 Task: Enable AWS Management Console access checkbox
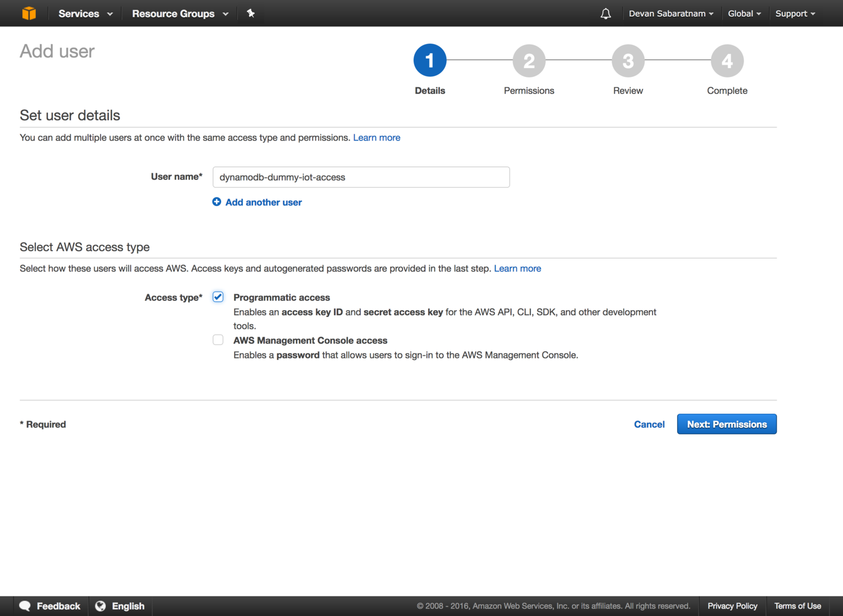(218, 340)
